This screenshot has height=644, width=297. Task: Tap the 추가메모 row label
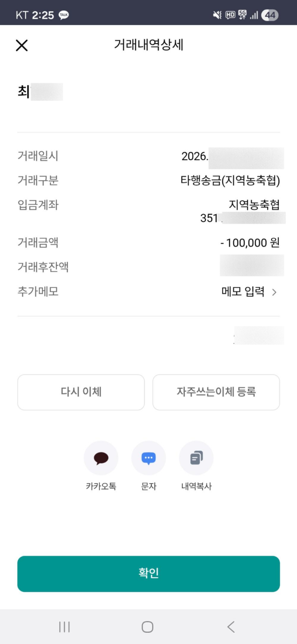38,292
